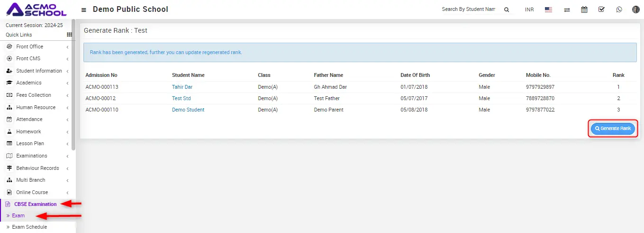The image size is (644, 233).
Task: Open Demo Student profile link
Action: [x=188, y=110]
